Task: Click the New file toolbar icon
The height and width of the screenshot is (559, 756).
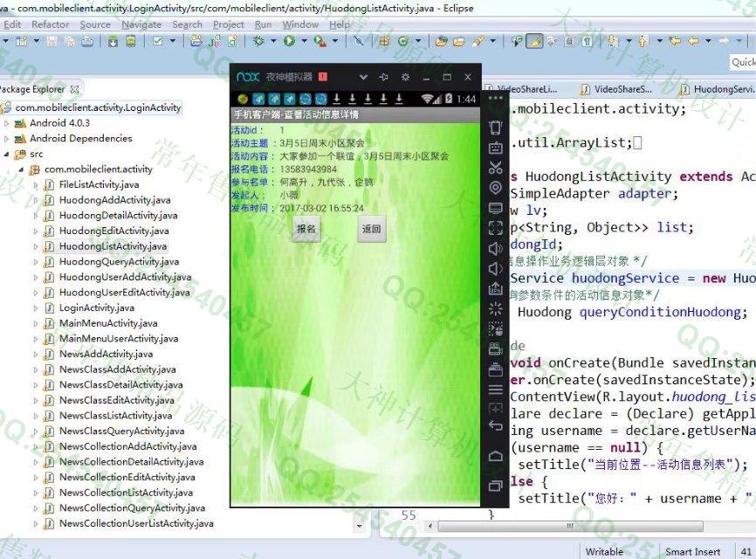Action: 22,41
